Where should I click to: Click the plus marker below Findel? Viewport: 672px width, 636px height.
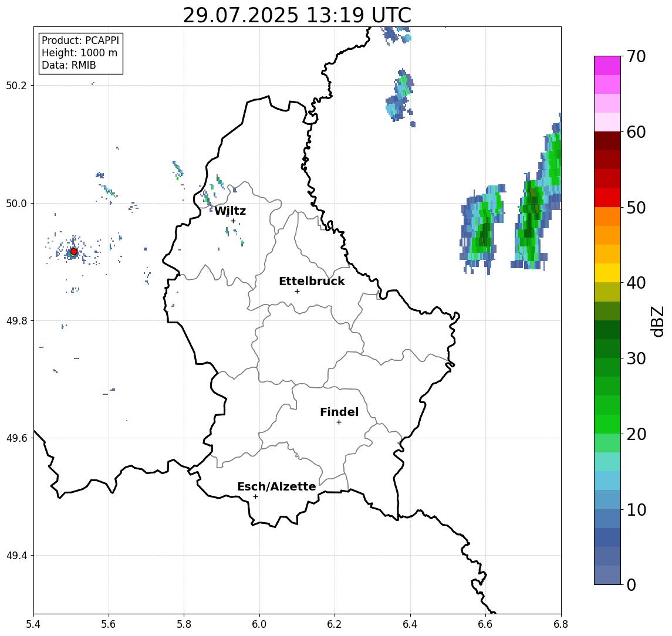click(x=339, y=422)
